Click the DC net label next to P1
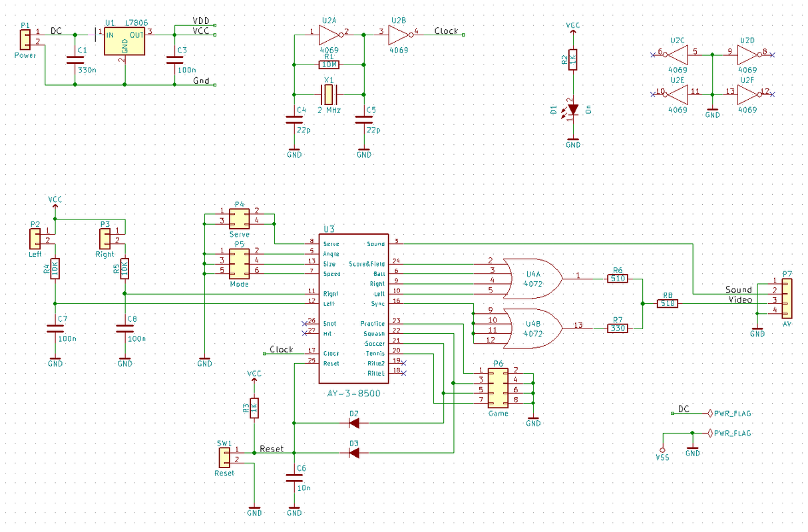Screen dimensions: 808x532 (x=56, y=31)
